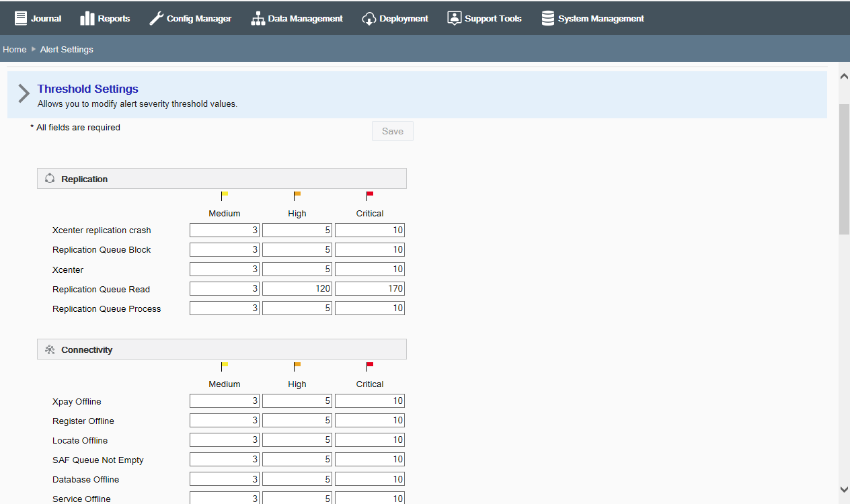Viewport: 850px width, 504px height.
Task: Click the Journal book icon
Action: click(21, 18)
